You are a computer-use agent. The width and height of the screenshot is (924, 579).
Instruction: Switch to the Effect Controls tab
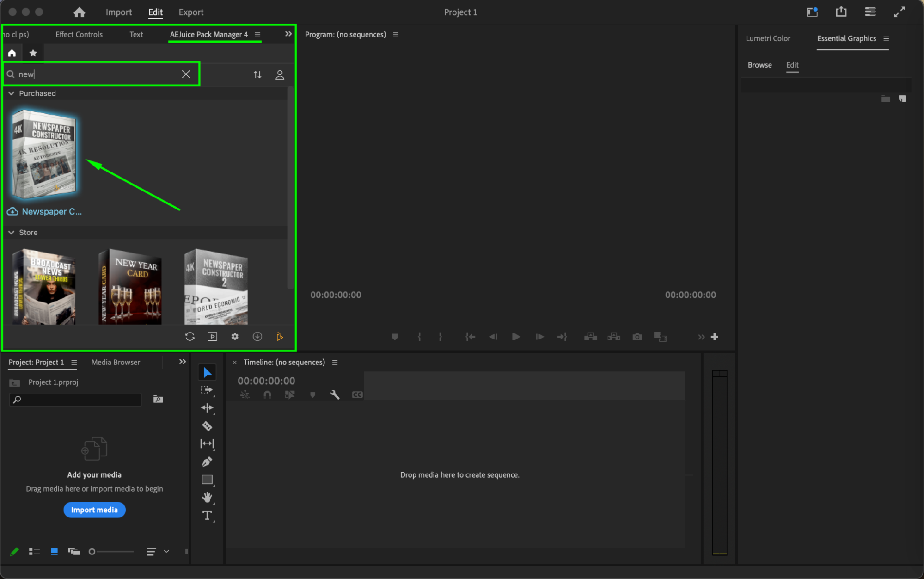coord(79,34)
